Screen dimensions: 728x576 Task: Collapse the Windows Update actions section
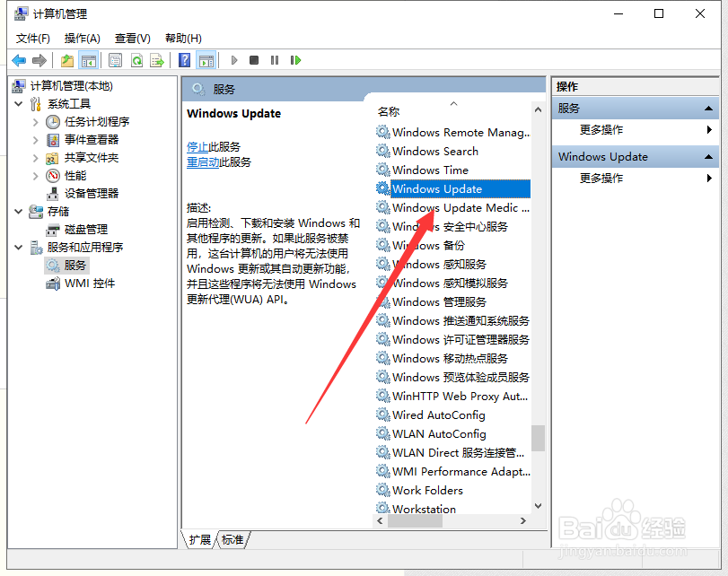[708, 157]
